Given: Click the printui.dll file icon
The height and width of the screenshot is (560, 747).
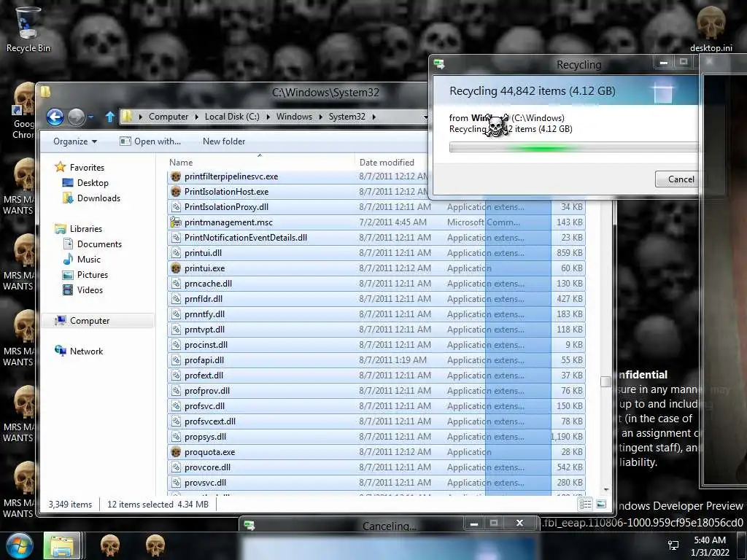Looking at the screenshot, I should click(x=176, y=253).
